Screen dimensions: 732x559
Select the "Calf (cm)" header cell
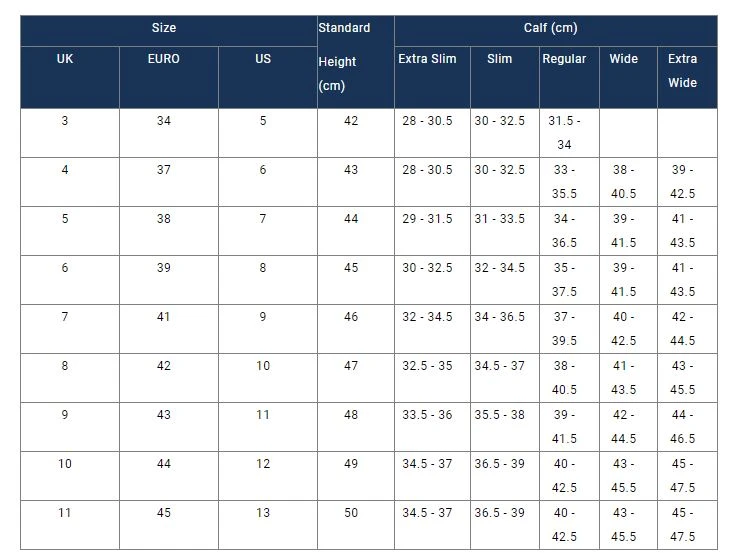pyautogui.click(x=550, y=28)
